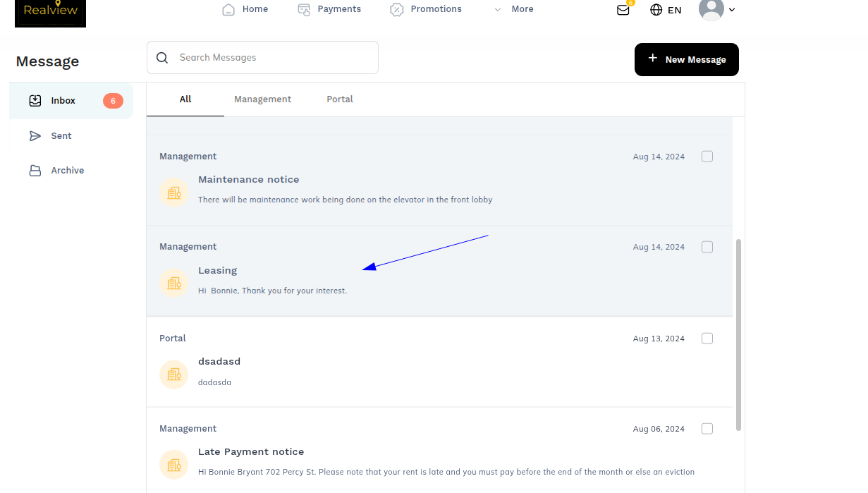Click the Archive box icon
The image size is (868, 493).
tap(35, 171)
